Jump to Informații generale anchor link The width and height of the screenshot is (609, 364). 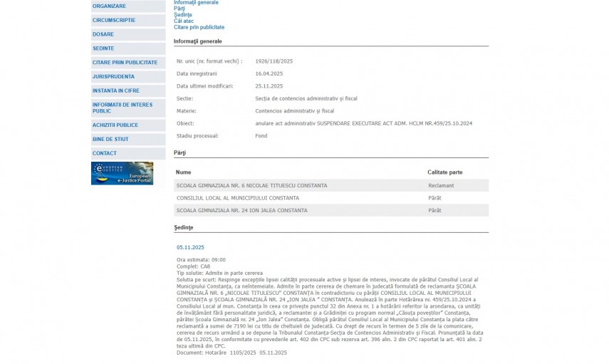coord(196,3)
